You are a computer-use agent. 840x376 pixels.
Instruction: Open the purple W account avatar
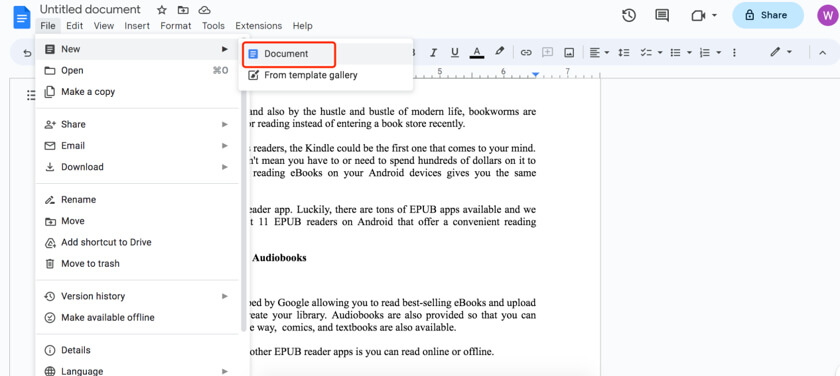click(828, 15)
